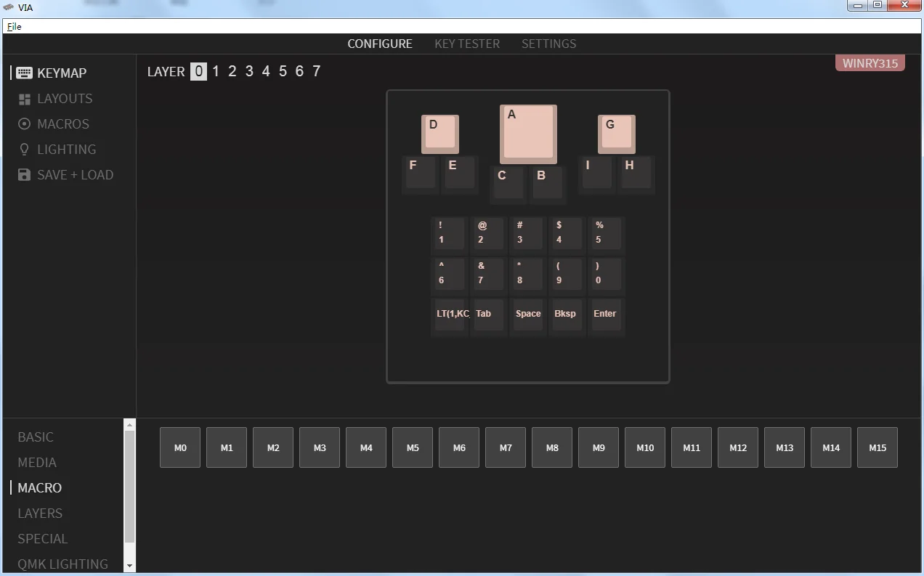Select the Bksp key

[x=567, y=316]
